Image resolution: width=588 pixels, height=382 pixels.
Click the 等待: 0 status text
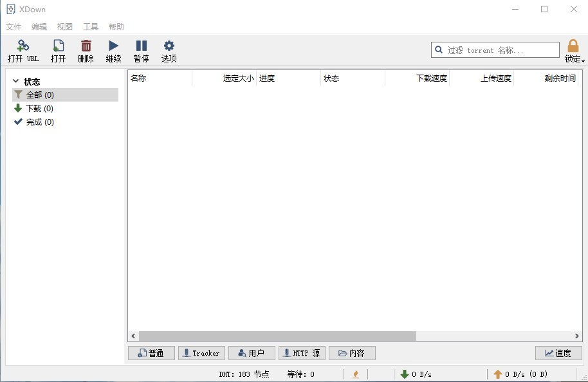[300, 374]
